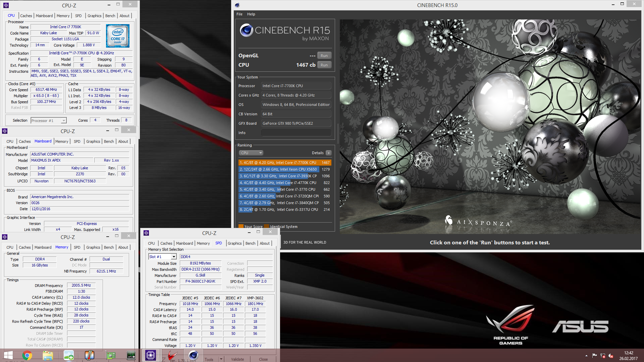Switch to Bench tab in CPU window
644x362 pixels.
[x=110, y=16]
